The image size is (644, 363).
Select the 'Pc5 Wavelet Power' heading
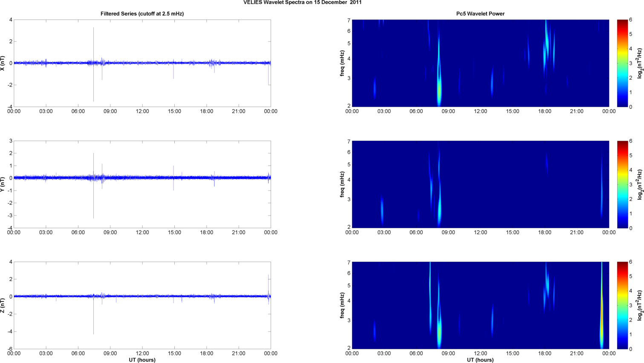coord(480,14)
